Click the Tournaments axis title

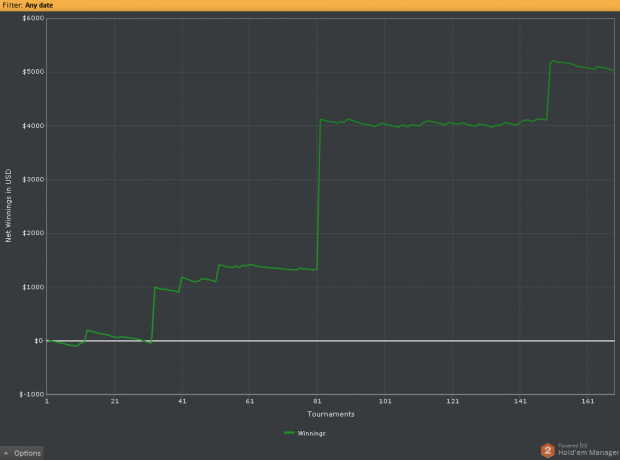(331, 414)
